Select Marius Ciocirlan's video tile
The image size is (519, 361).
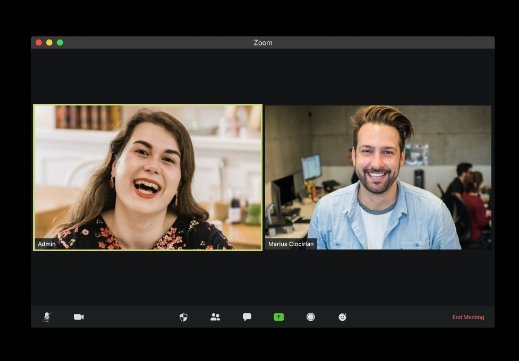click(378, 177)
